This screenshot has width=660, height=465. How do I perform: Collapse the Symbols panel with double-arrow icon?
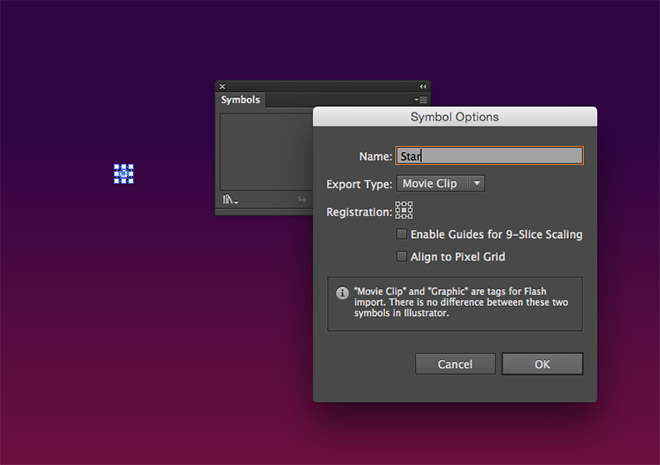(423, 86)
